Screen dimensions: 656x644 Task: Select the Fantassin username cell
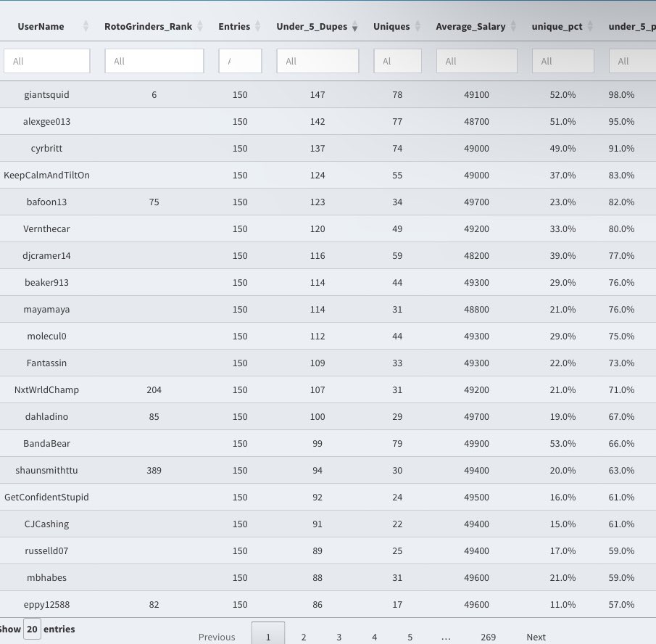(47, 363)
